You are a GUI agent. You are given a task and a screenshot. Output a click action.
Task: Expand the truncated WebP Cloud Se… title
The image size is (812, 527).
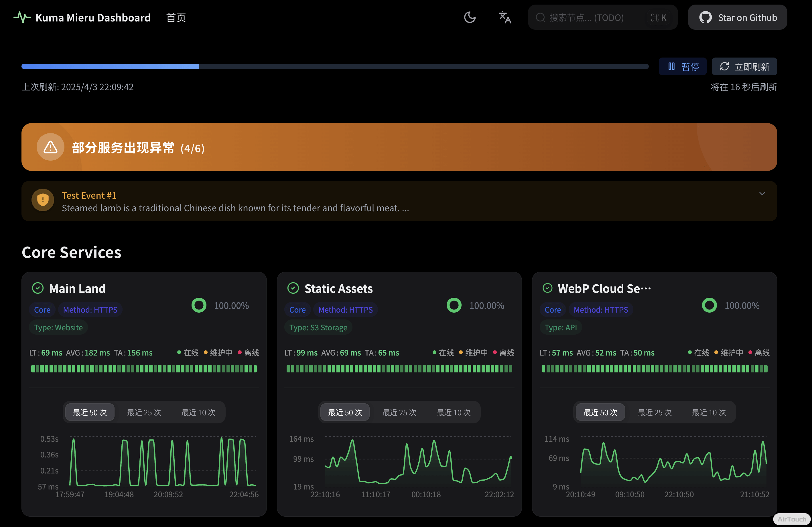coord(604,289)
